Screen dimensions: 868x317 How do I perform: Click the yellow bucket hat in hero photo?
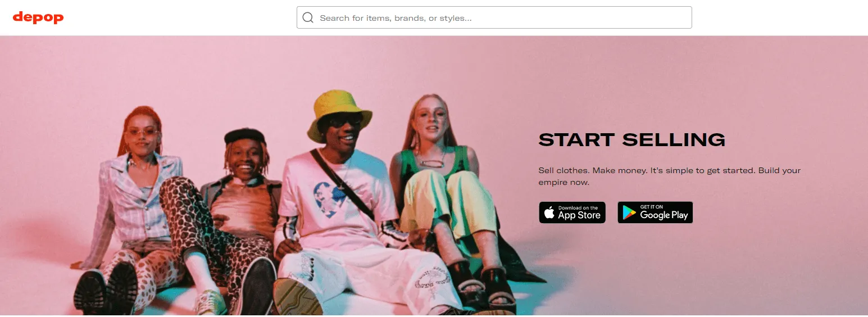pos(339,114)
